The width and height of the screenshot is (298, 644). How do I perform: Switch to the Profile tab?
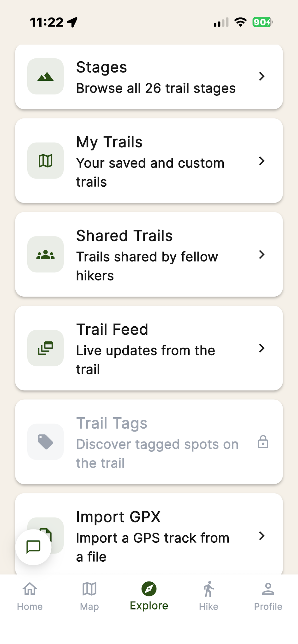pos(268,596)
